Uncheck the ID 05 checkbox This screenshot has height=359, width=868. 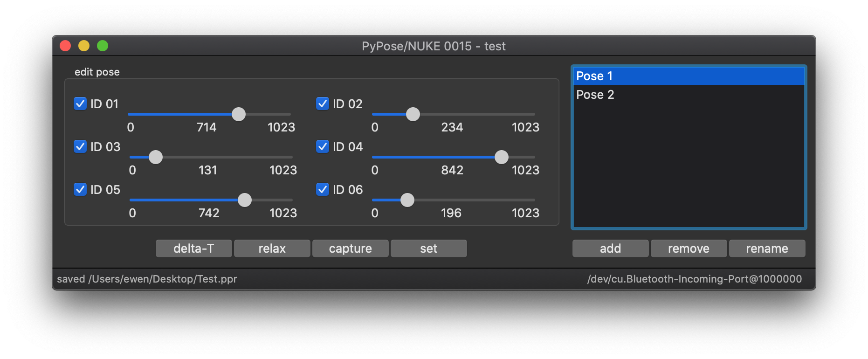coord(80,189)
